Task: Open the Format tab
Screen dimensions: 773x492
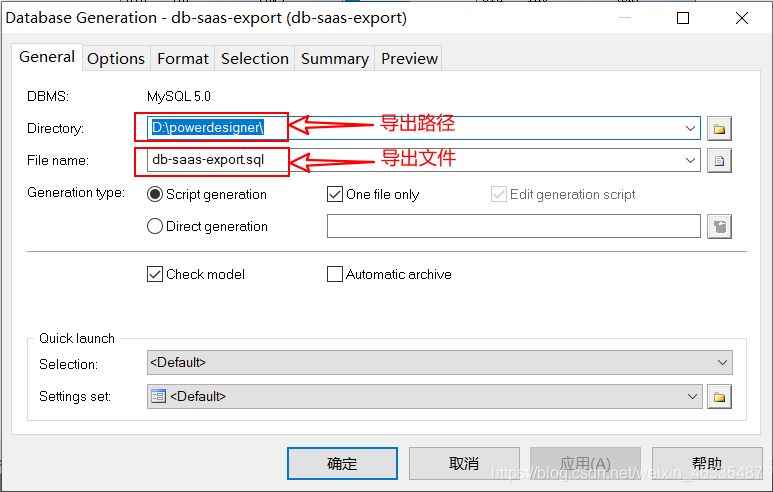Action: 183,59
